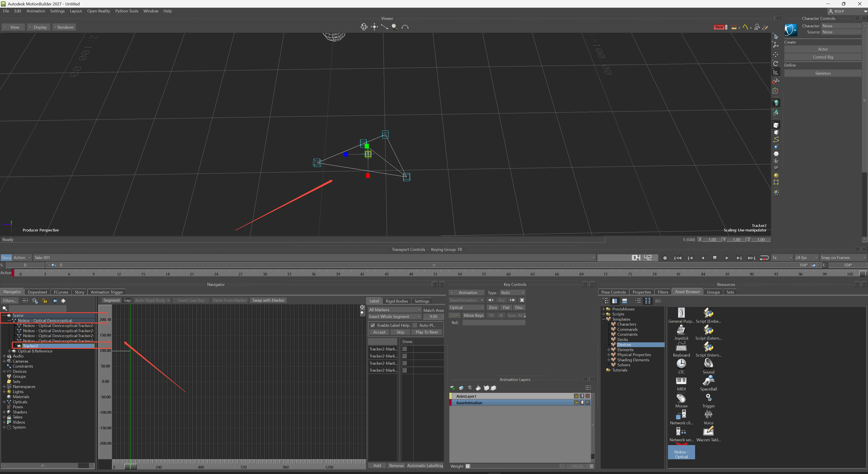Switch to the FCurves tab
The height and width of the screenshot is (474, 868).
click(x=61, y=292)
